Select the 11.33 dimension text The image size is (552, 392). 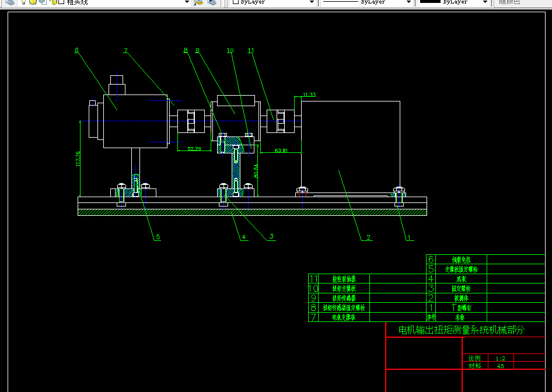(309, 94)
